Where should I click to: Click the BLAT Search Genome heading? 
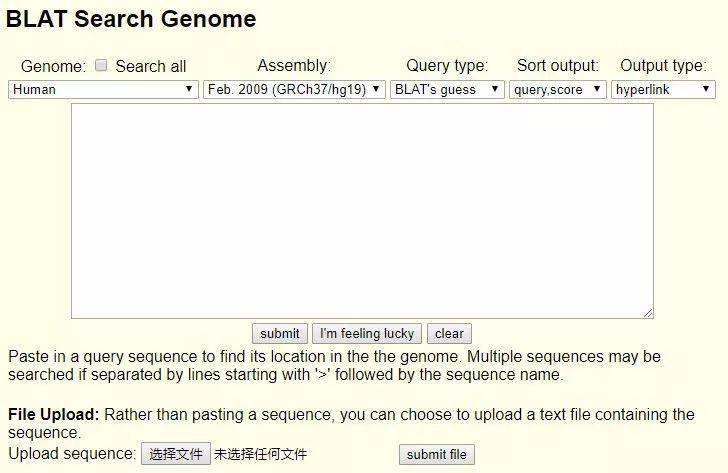pos(131,19)
